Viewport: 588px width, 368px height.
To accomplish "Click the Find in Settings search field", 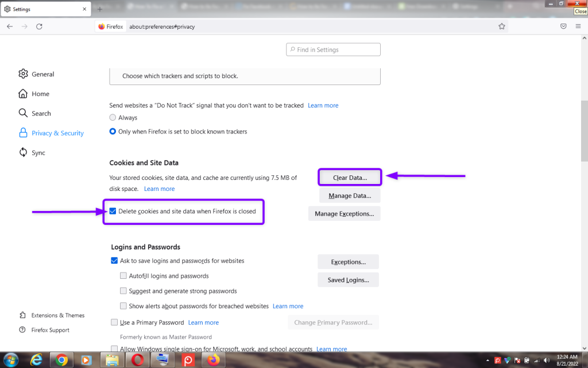I will [333, 49].
